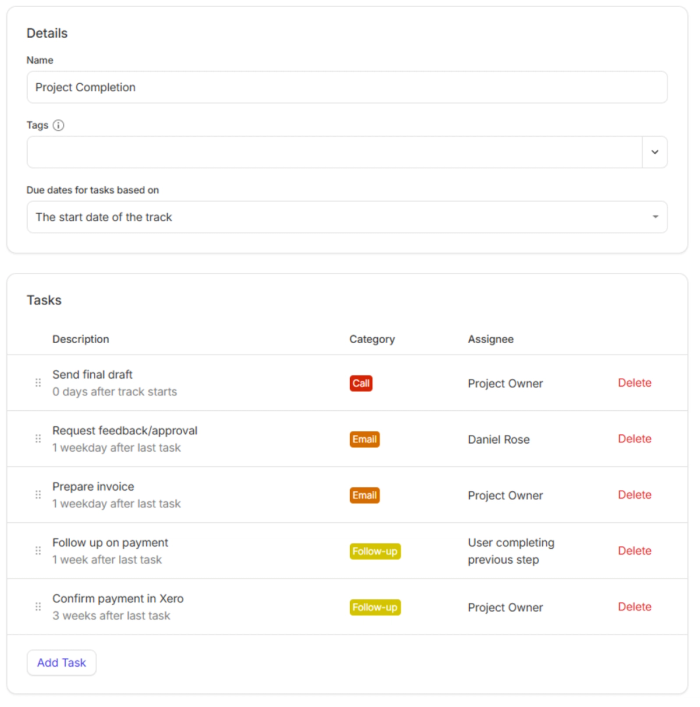This screenshot has height=707, width=700.
Task: Delete the Prepare invoice task
Action: click(x=634, y=495)
